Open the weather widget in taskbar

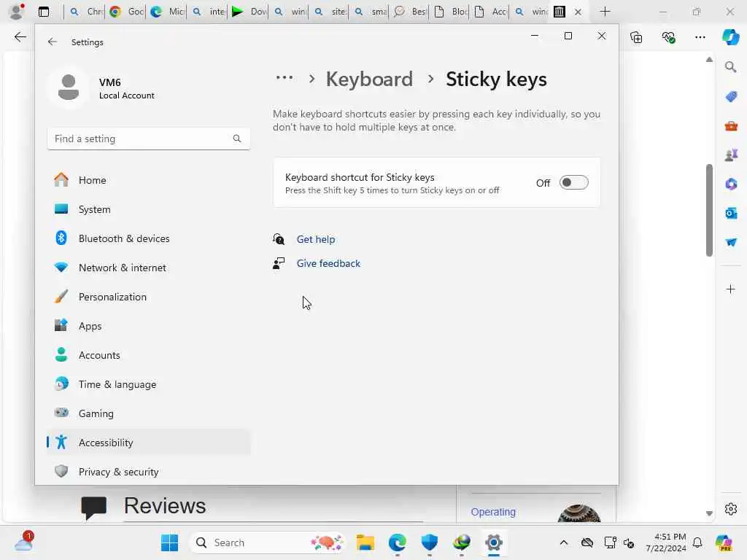click(24, 542)
